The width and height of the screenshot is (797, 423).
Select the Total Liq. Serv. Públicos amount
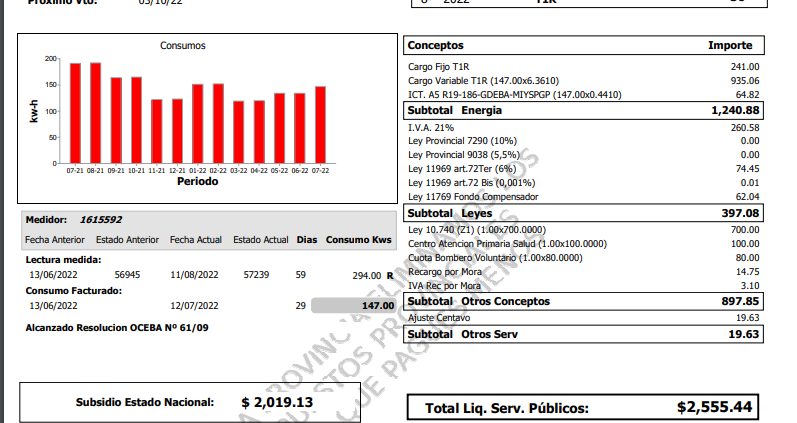coord(713,408)
